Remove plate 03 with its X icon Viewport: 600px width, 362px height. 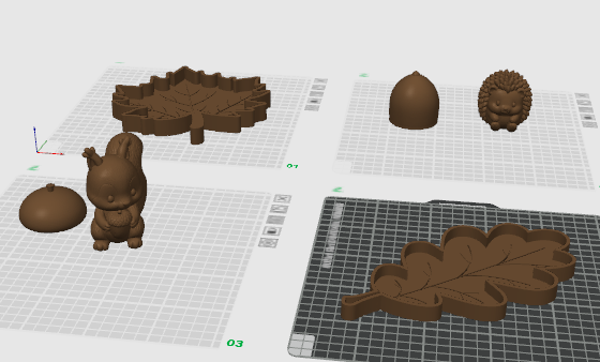click(x=282, y=198)
